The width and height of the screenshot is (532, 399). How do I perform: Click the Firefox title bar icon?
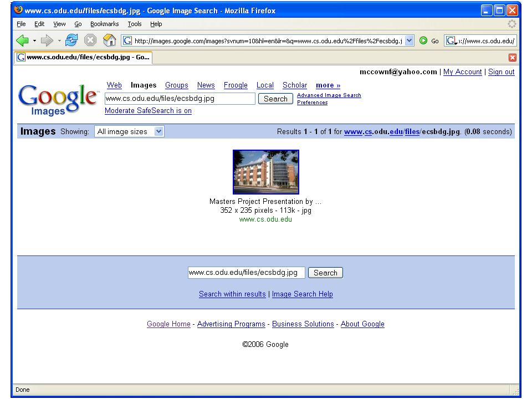tap(18, 10)
